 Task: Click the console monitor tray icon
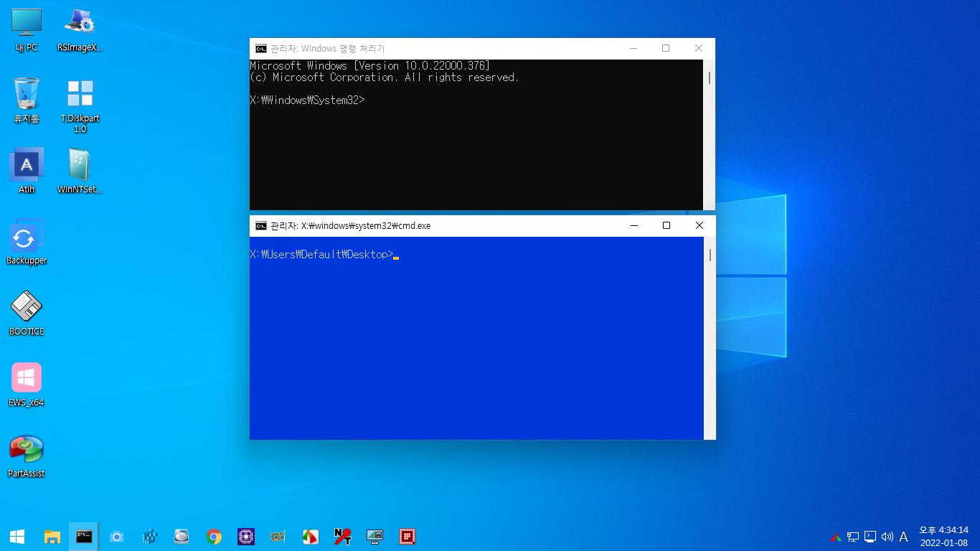tap(870, 537)
